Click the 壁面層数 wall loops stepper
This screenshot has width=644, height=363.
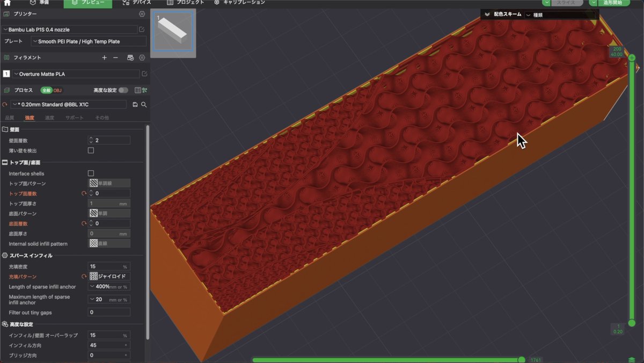coord(91,140)
